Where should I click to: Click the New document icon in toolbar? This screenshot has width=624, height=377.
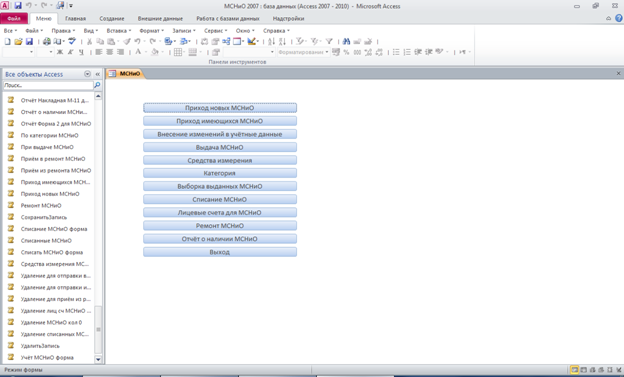click(7, 41)
